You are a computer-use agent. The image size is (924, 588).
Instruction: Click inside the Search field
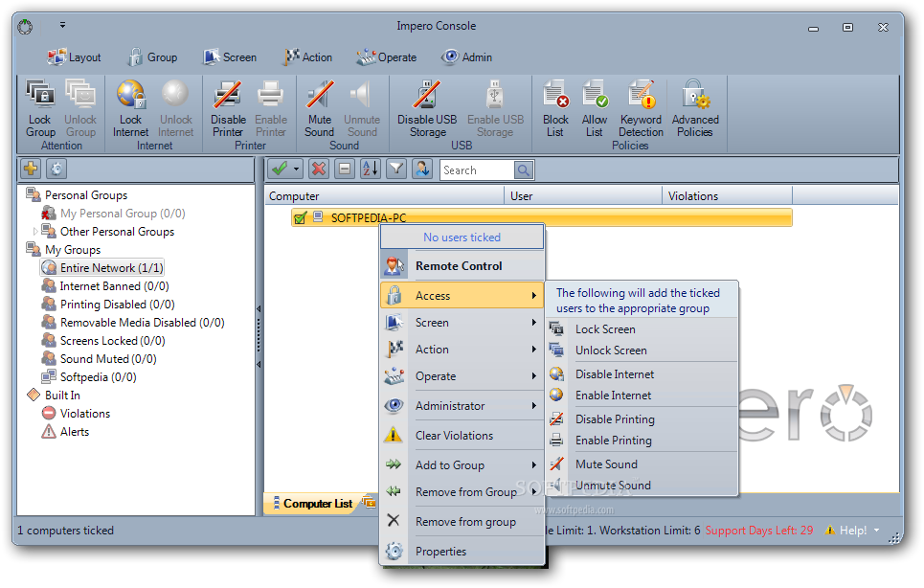coord(478,170)
